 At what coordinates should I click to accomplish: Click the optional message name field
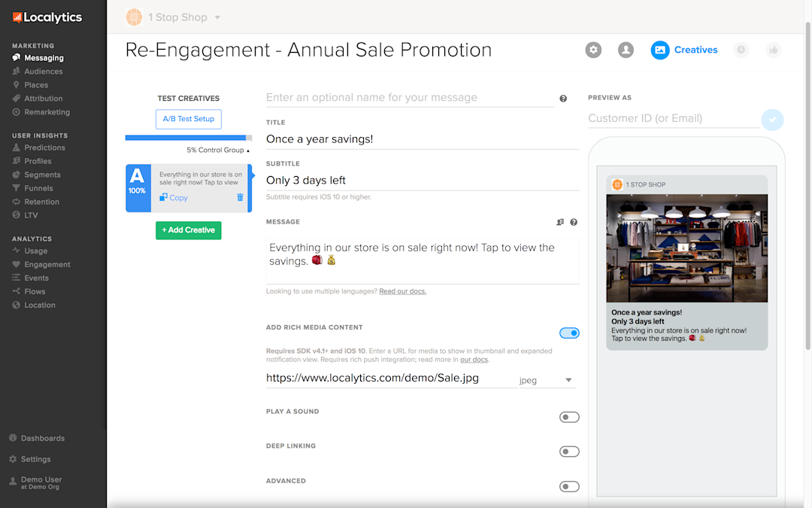click(x=411, y=97)
